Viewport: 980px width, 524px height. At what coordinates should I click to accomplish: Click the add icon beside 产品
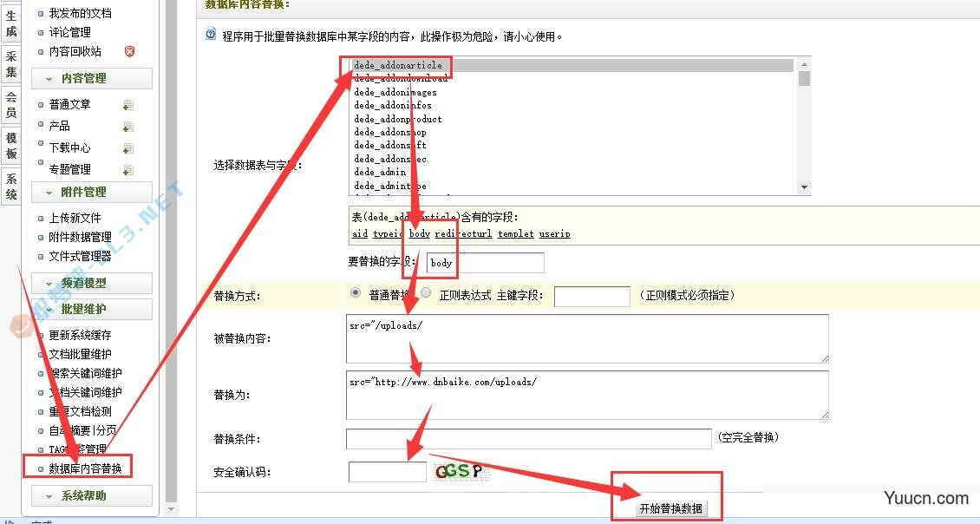127,127
